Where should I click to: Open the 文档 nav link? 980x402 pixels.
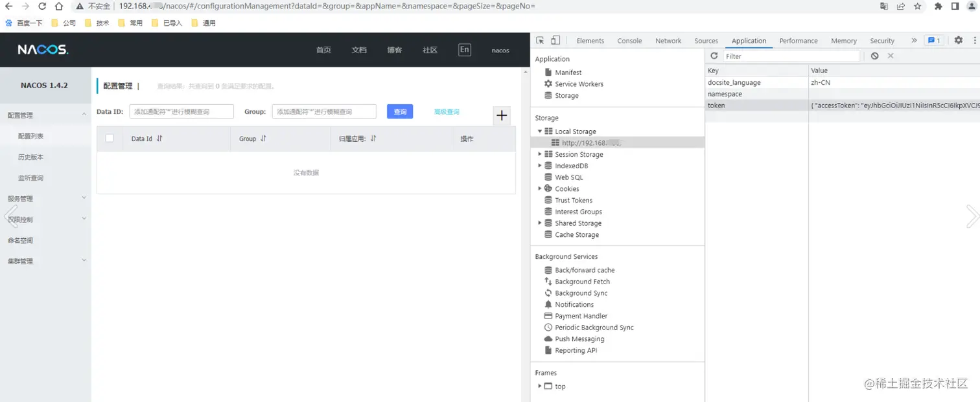pyautogui.click(x=359, y=50)
